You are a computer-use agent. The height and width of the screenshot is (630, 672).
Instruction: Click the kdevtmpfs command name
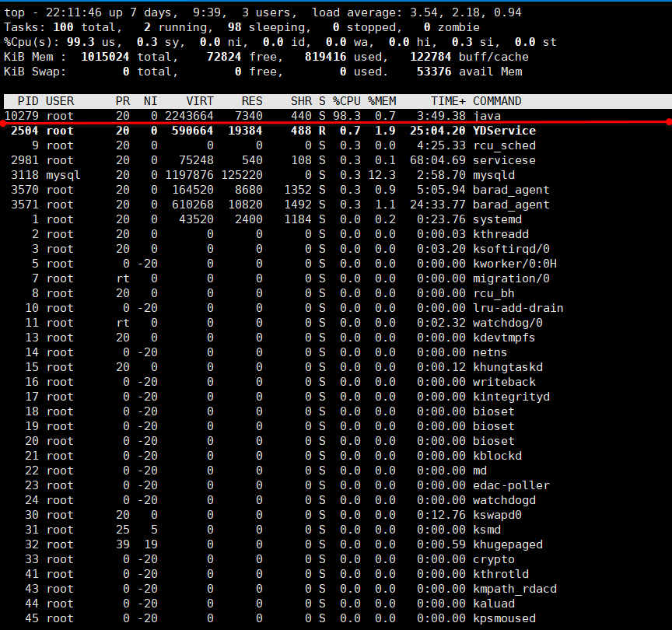click(x=505, y=338)
